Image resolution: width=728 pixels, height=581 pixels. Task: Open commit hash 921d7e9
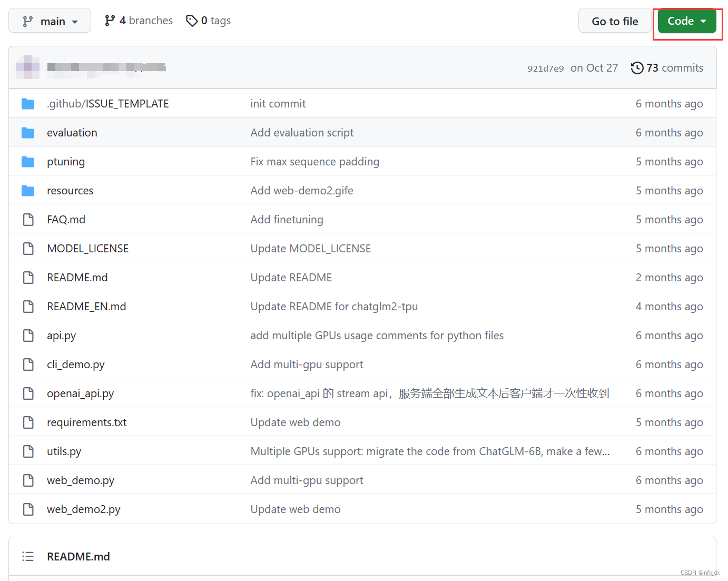point(546,68)
